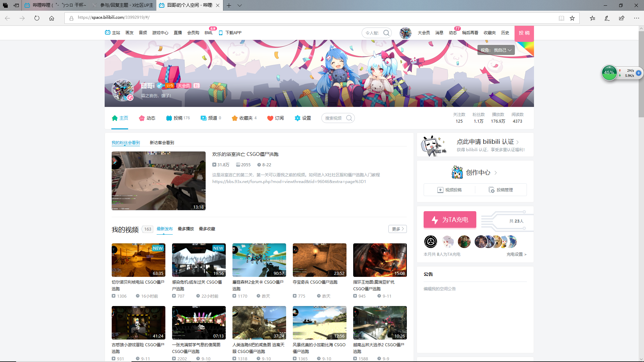The width and height of the screenshot is (644, 362).
Task: Sort my videos by 最多收藏
Action: [207, 229]
